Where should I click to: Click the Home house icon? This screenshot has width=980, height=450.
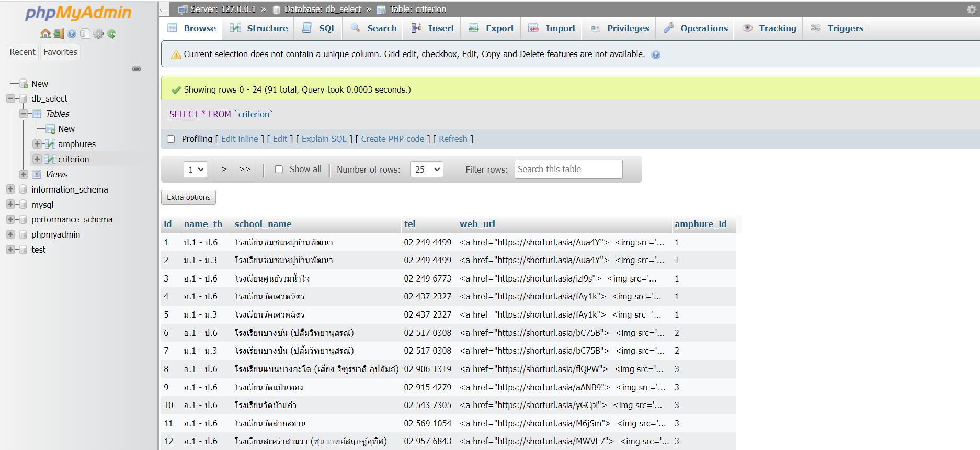tap(45, 34)
